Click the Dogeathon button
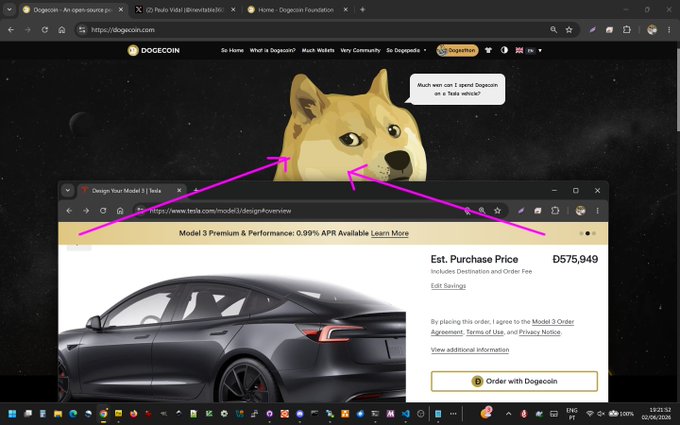The height and width of the screenshot is (425, 680). (457, 50)
